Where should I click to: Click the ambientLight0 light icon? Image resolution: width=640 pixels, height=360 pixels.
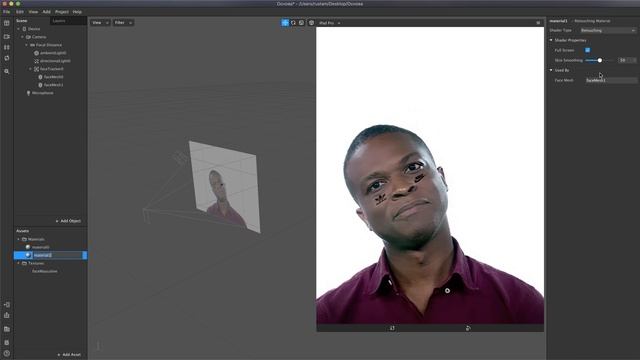click(36, 53)
